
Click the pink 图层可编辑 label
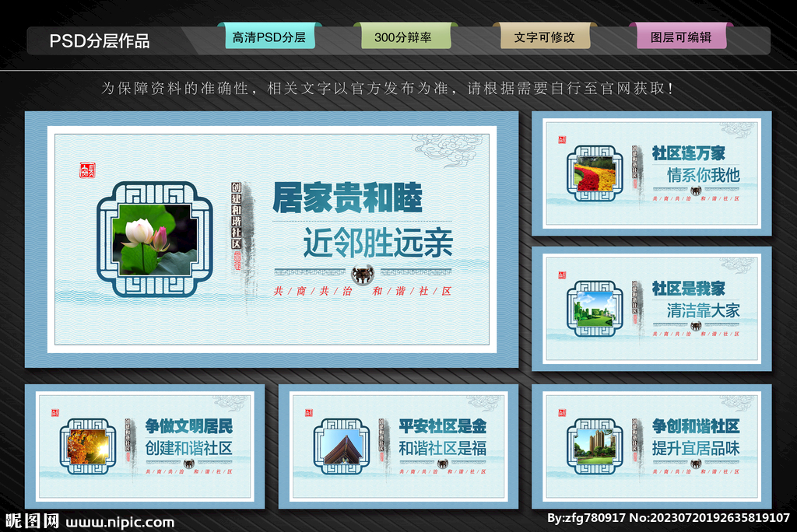coord(681,37)
